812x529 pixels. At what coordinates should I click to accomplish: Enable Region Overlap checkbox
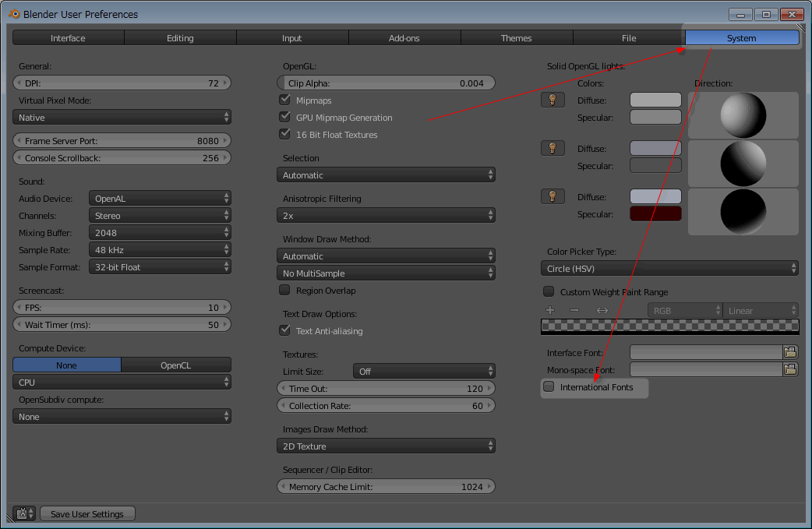tap(284, 290)
